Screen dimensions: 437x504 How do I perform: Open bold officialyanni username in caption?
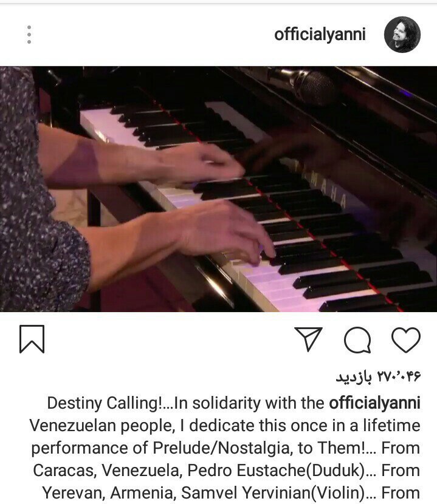[x=374, y=403]
